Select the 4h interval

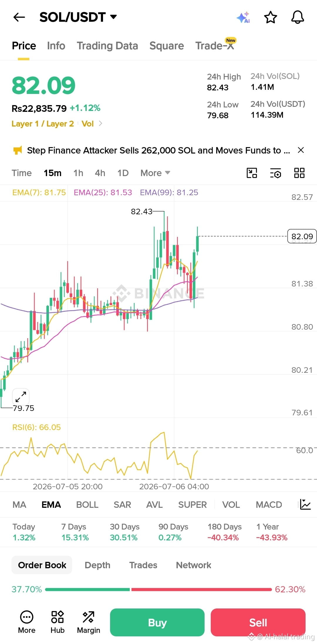coord(100,173)
